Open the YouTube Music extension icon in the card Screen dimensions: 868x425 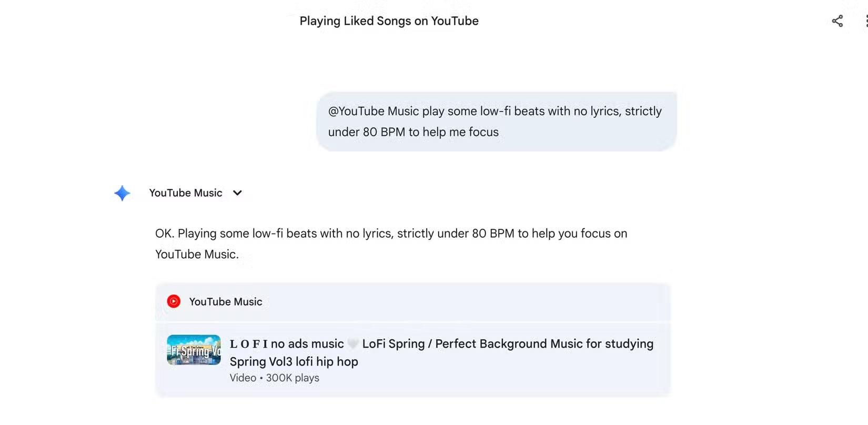(x=173, y=301)
